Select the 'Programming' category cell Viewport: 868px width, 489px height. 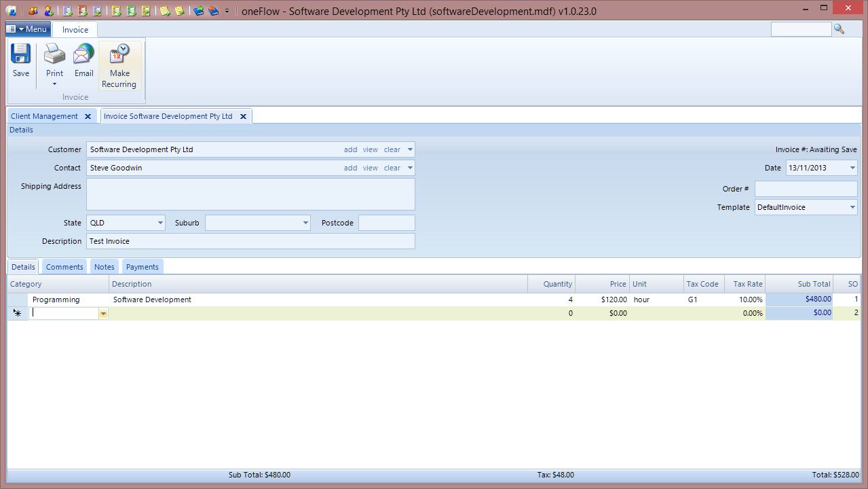point(69,300)
